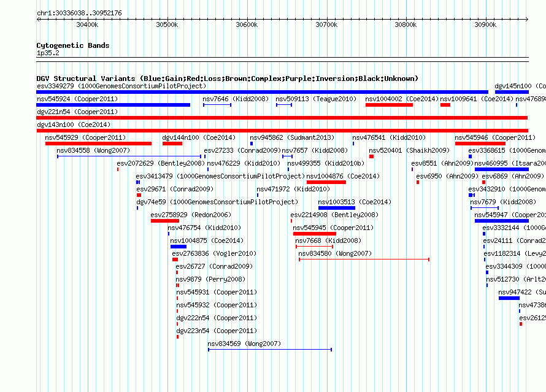Click the 30600k ruler position
546x392 pixels.
tap(247, 25)
